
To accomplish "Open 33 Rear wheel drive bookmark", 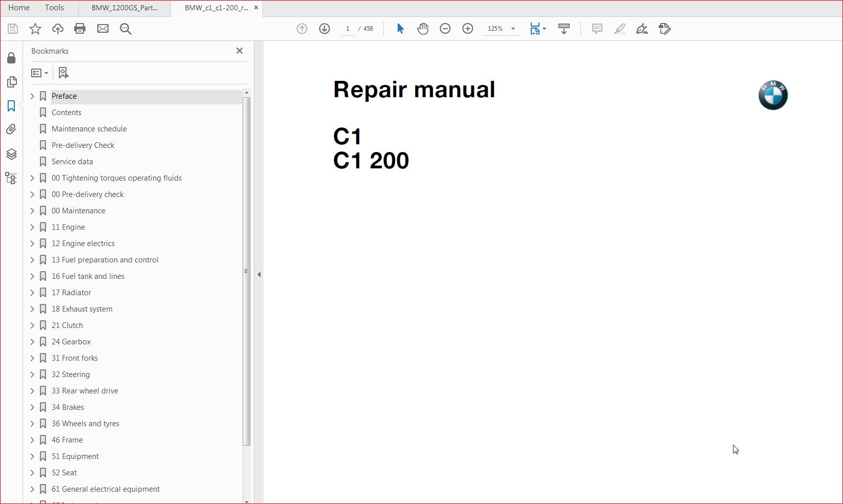I will pos(85,391).
